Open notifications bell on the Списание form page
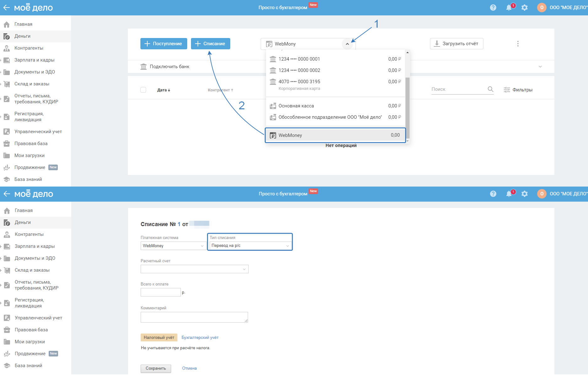 click(x=509, y=194)
